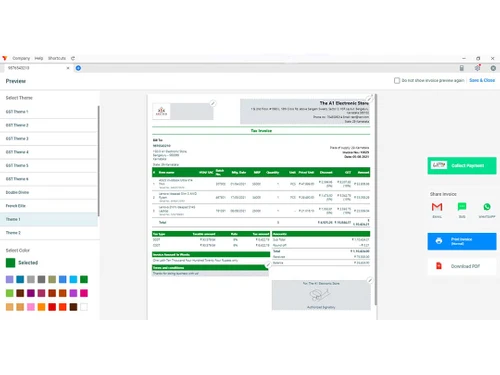Select GST Theme 4

pos(49,152)
